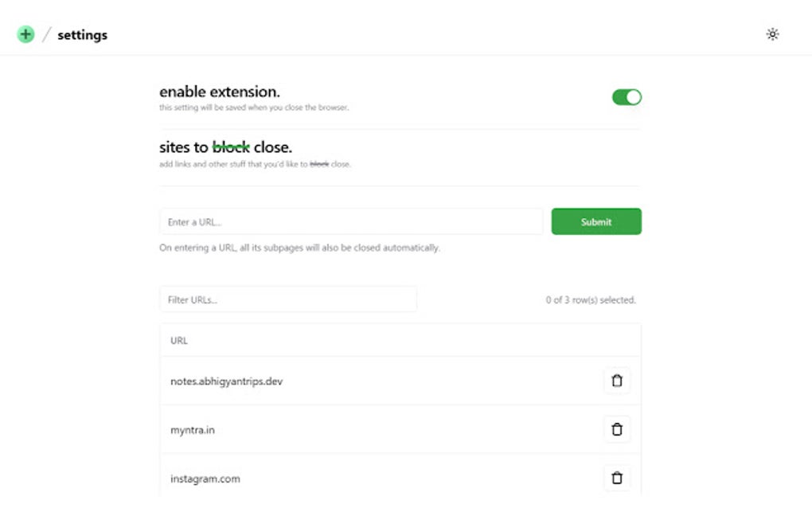Click the '0 of 3 row(s) selected' text
The width and height of the screenshot is (812, 508).
coord(591,300)
